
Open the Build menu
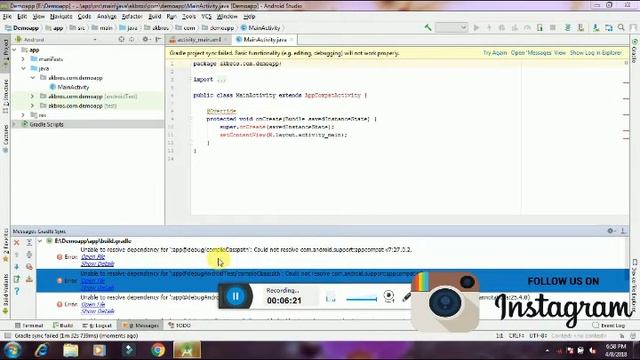(x=155, y=16)
